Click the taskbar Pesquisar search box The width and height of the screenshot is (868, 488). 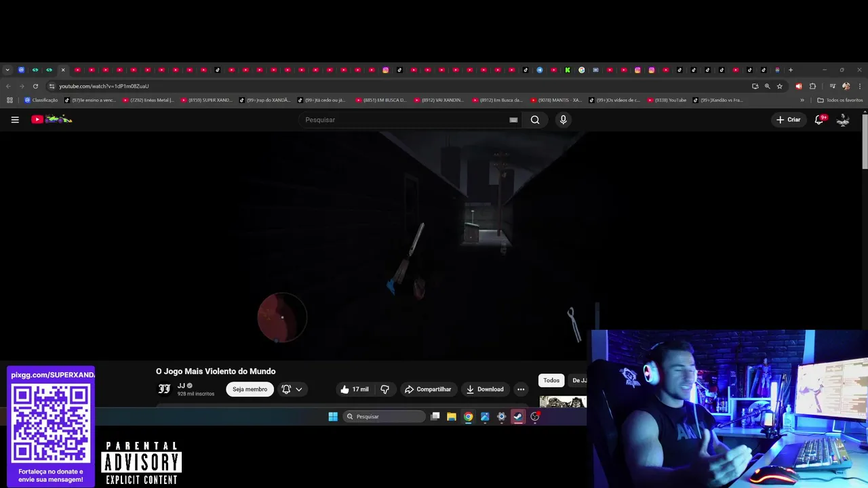[384, 416]
